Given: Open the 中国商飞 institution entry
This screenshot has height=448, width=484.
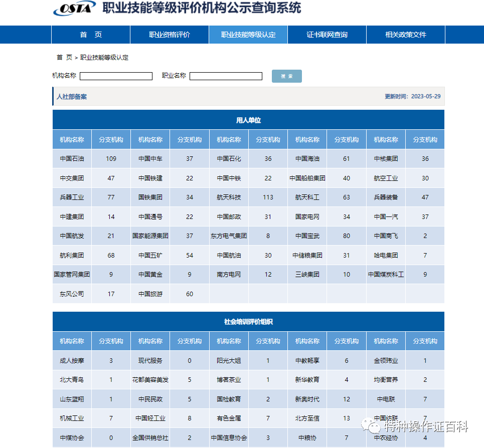Looking at the screenshot, I should point(386,236).
